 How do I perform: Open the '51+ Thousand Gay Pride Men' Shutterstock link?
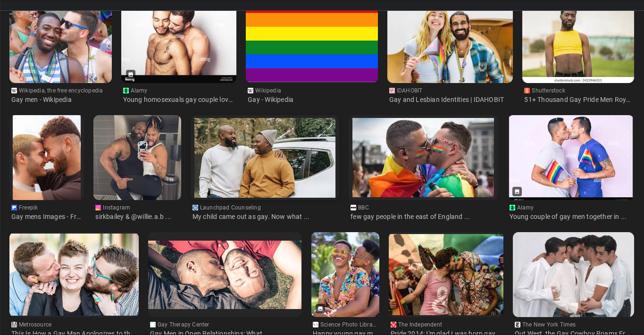tap(577, 100)
